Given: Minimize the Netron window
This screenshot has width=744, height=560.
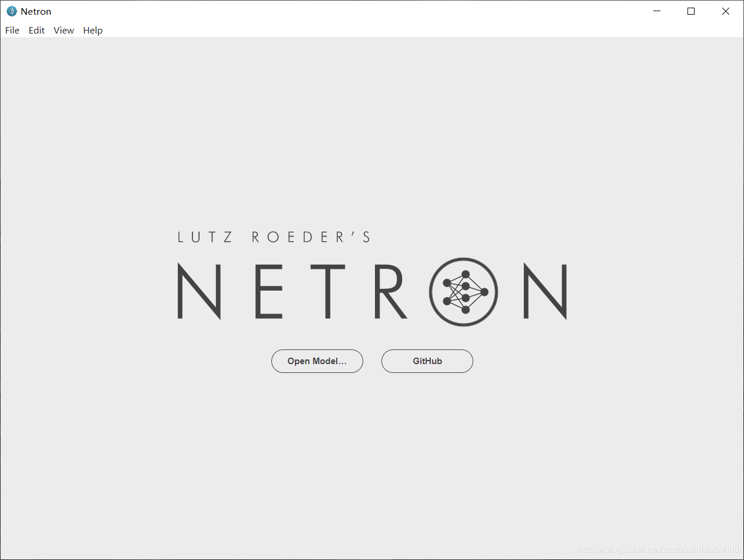Looking at the screenshot, I should point(657,11).
